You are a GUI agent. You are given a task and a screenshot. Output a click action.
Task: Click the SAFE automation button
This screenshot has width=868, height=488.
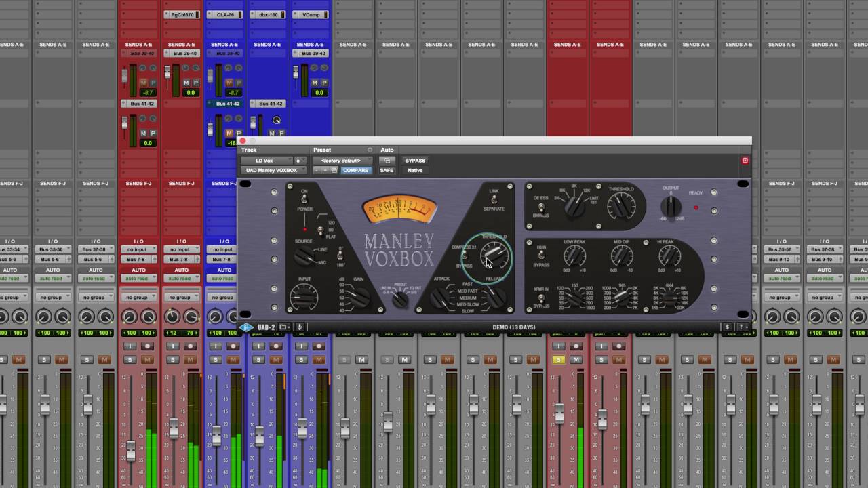tap(387, 170)
